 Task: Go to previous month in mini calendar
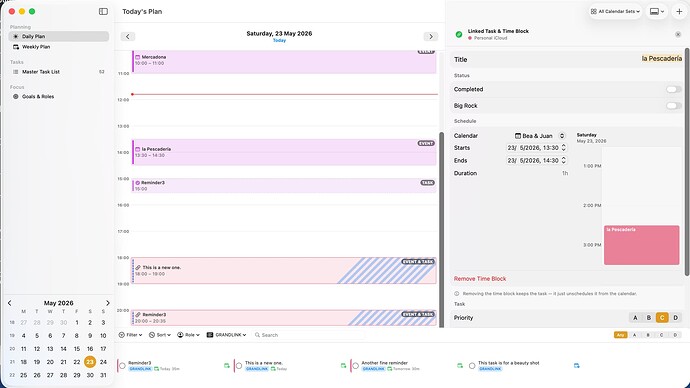click(x=10, y=303)
